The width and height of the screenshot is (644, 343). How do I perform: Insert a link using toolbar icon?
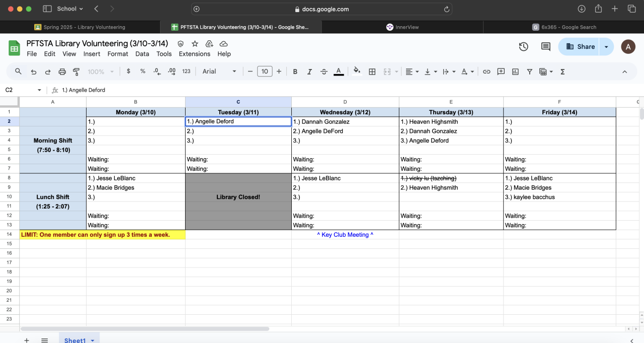click(487, 72)
